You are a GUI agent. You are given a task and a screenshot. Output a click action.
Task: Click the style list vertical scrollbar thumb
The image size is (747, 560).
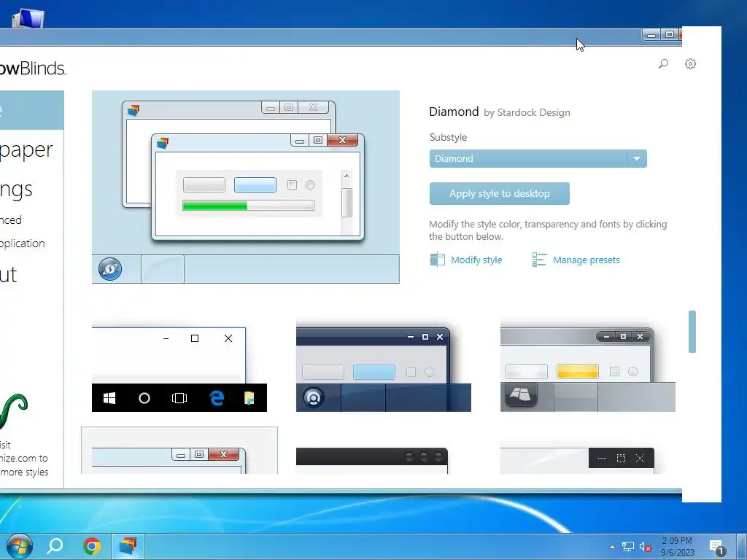[692, 332]
